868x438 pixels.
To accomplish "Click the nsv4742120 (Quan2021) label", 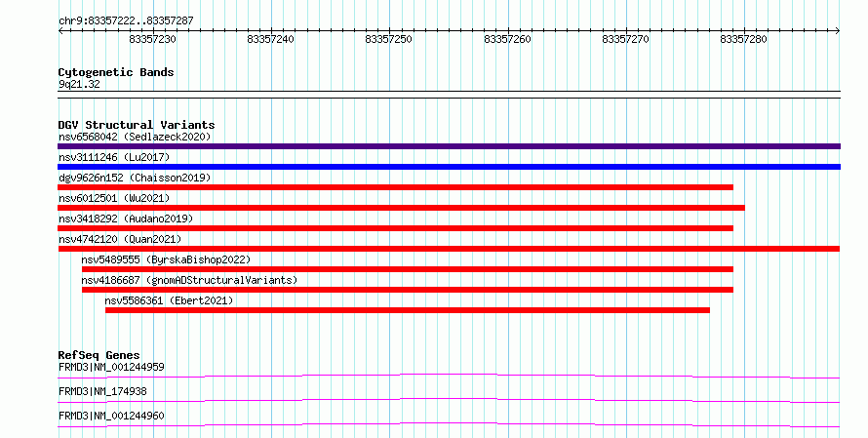I will click(x=120, y=239).
